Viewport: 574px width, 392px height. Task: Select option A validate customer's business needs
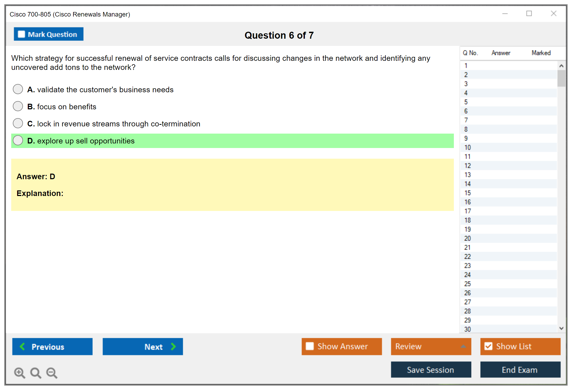[x=18, y=89]
